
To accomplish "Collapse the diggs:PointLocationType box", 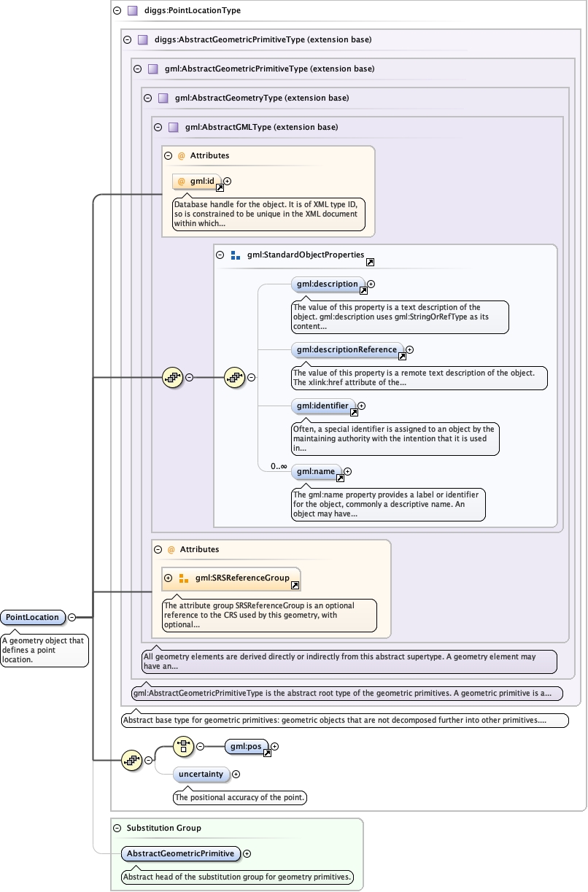I will (x=117, y=11).
